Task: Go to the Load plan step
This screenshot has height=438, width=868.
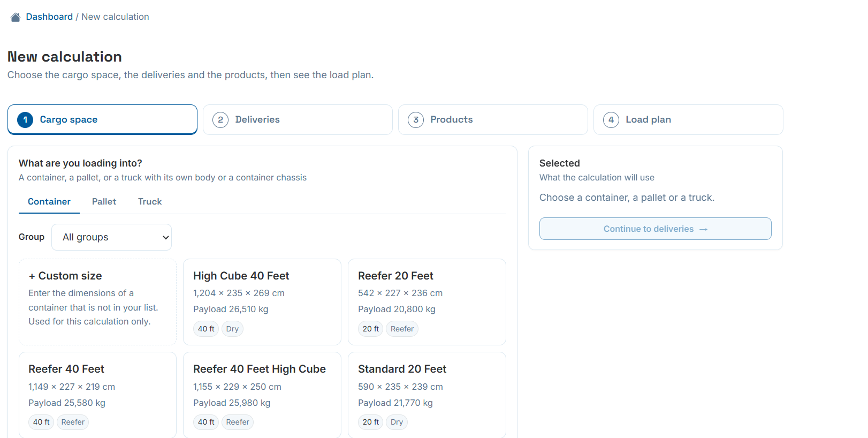Action: [x=688, y=119]
